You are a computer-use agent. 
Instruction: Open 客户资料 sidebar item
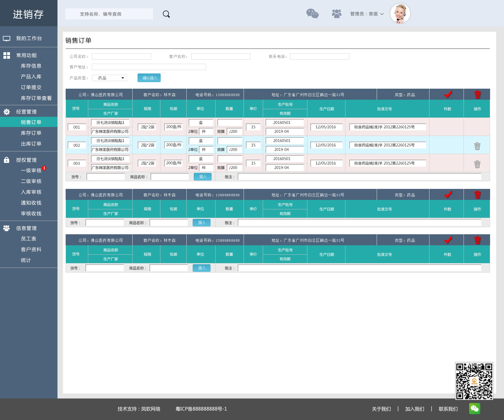[31, 249]
